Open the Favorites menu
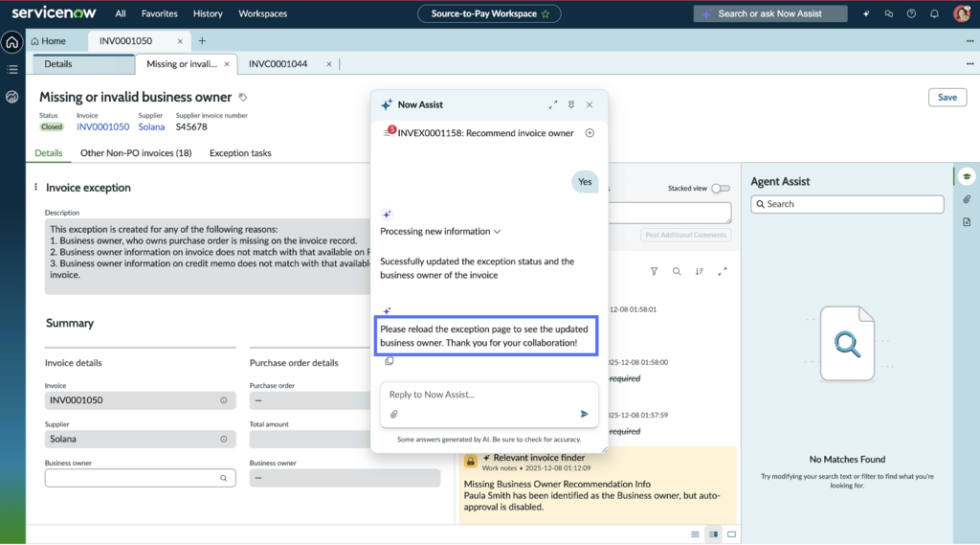Screen dimensions: 980x545 [160, 13]
